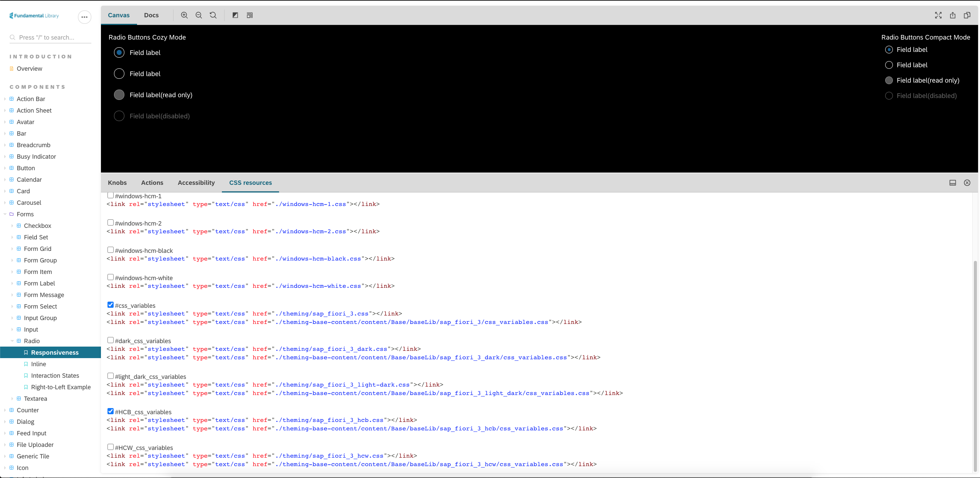Zoom out of the canvas preview
Viewport: 980px width, 478px height.
(198, 15)
